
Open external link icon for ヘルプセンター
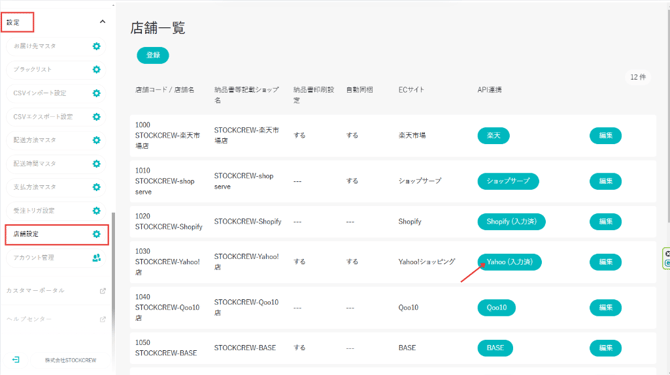[103, 319]
